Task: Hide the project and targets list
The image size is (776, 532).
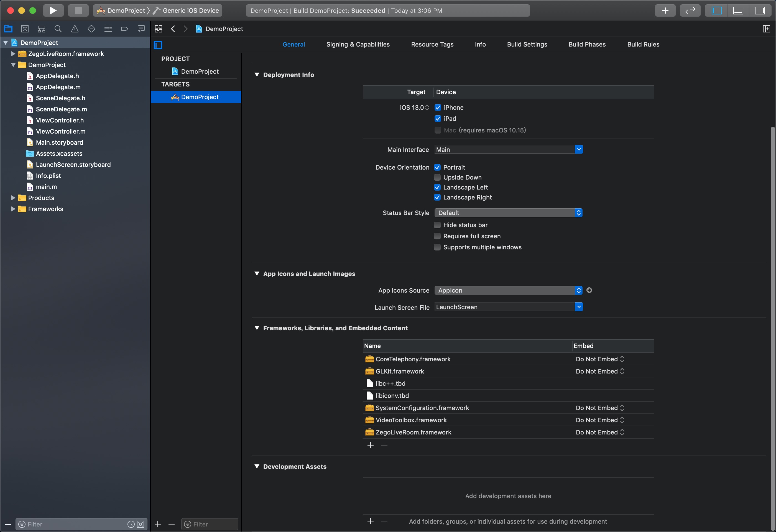Action: [x=158, y=45]
